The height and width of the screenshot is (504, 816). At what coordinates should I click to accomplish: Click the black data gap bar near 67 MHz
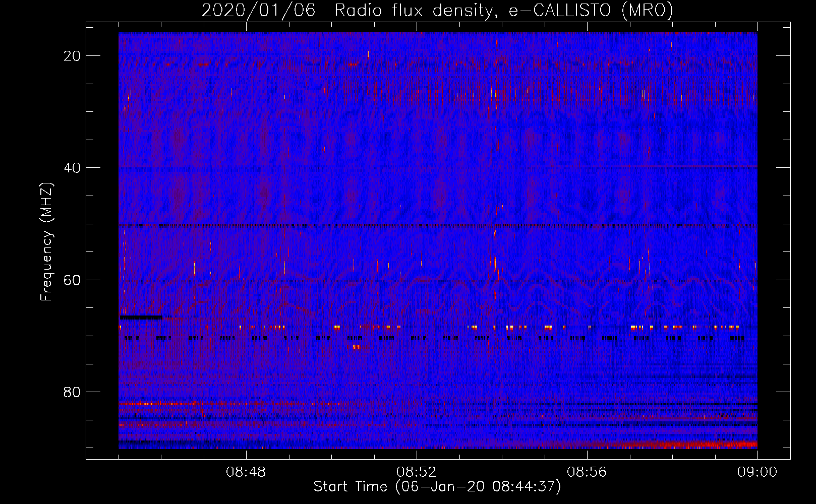[141, 318]
